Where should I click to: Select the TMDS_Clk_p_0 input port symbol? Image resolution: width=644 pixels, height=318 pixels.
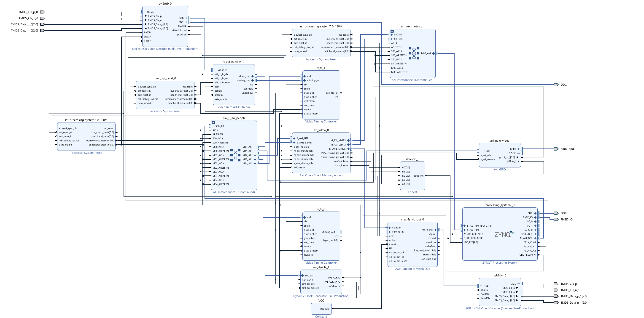[x=43, y=12]
